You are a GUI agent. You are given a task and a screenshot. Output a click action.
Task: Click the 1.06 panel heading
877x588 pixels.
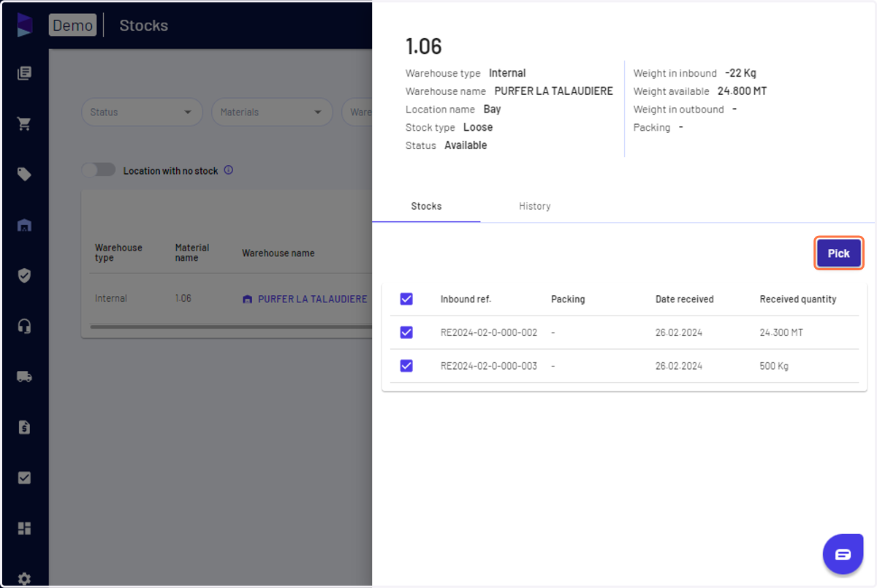click(x=424, y=46)
